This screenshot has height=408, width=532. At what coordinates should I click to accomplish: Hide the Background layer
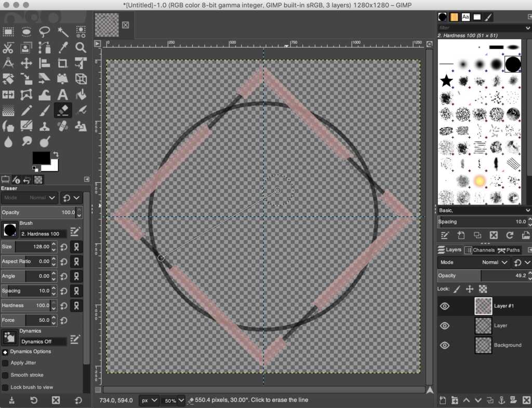(444, 345)
